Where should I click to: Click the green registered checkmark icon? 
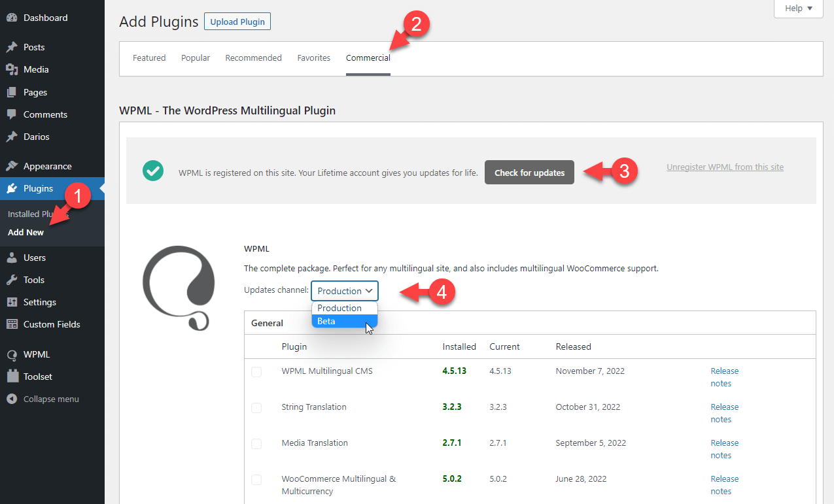coord(153,171)
